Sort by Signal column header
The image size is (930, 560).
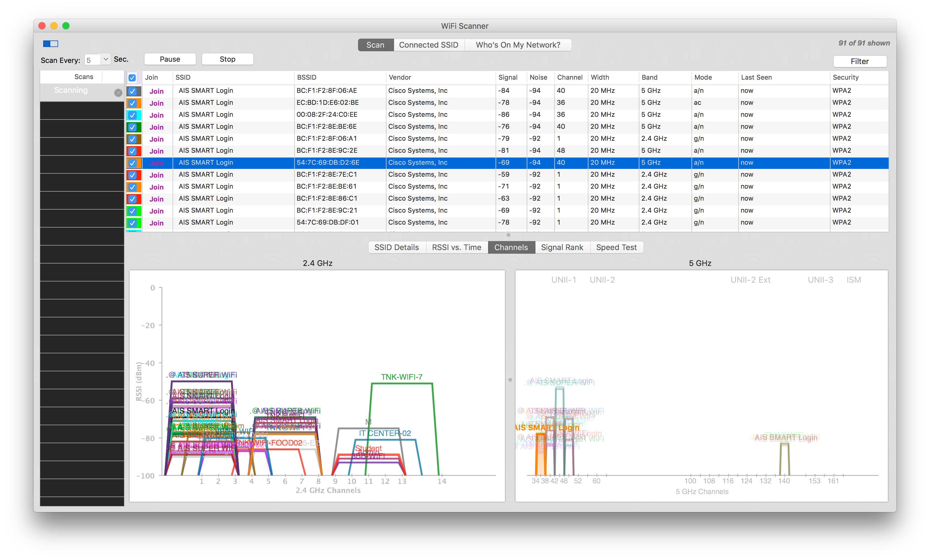pos(511,77)
